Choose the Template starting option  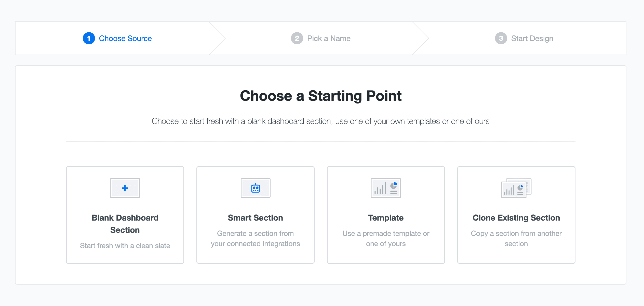click(386, 215)
